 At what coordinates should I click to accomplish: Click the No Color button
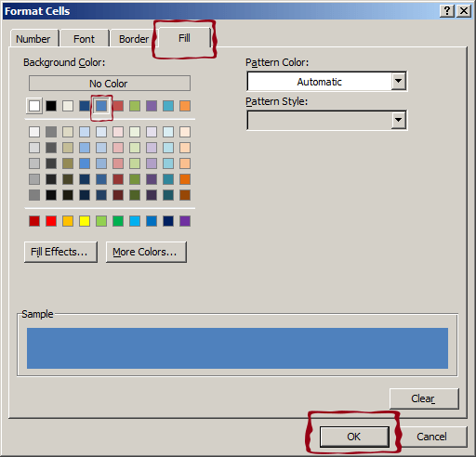tap(110, 84)
